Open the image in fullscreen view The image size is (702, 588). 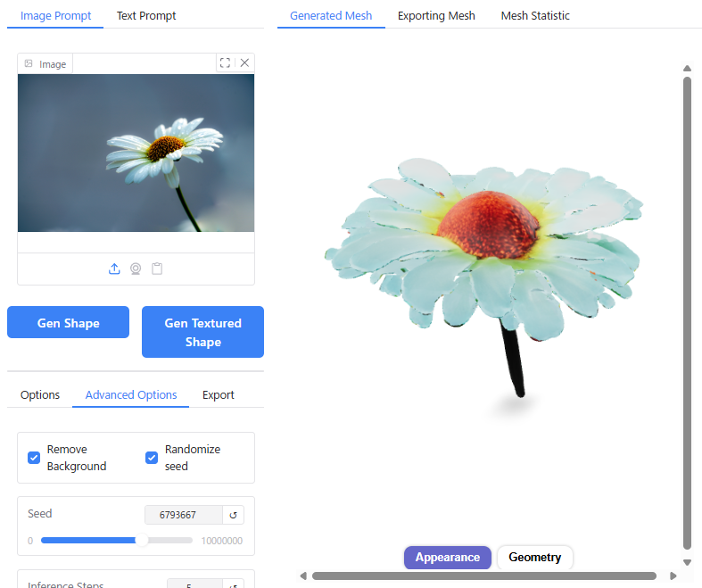tap(225, 62)
